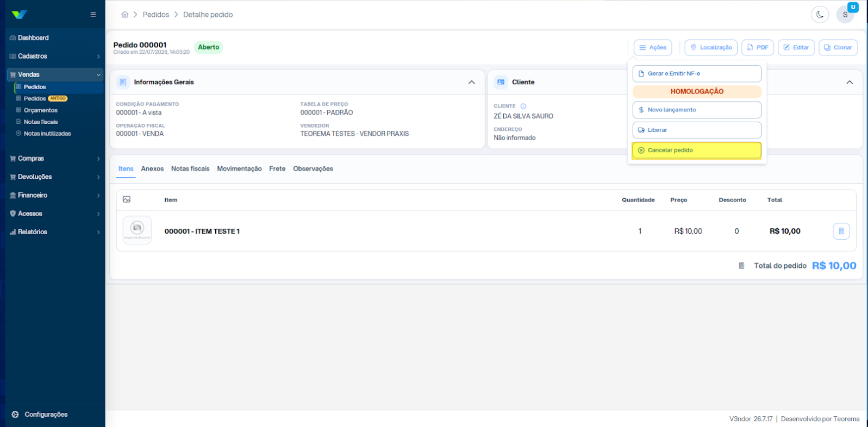Image resolution: width=868 pixels, height=427 pixels.
Task: Switch to Anexos tab
Action: click(x=152, y=169)
